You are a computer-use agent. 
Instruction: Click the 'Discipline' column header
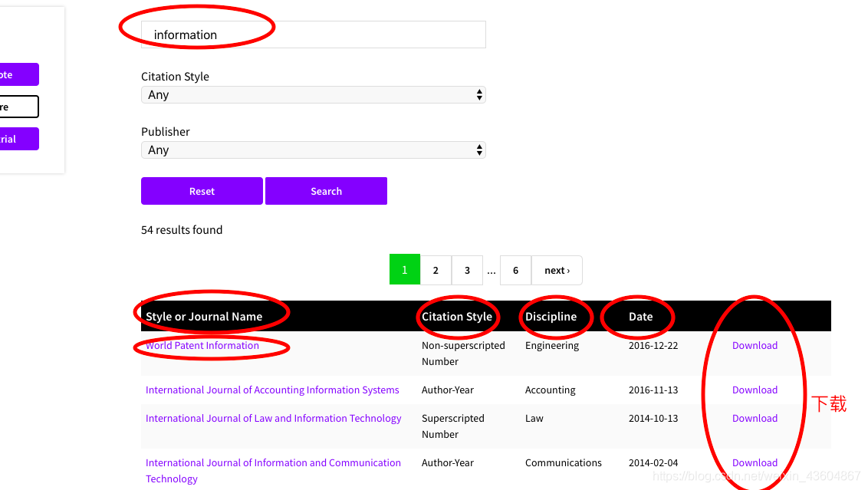(551, 317)
